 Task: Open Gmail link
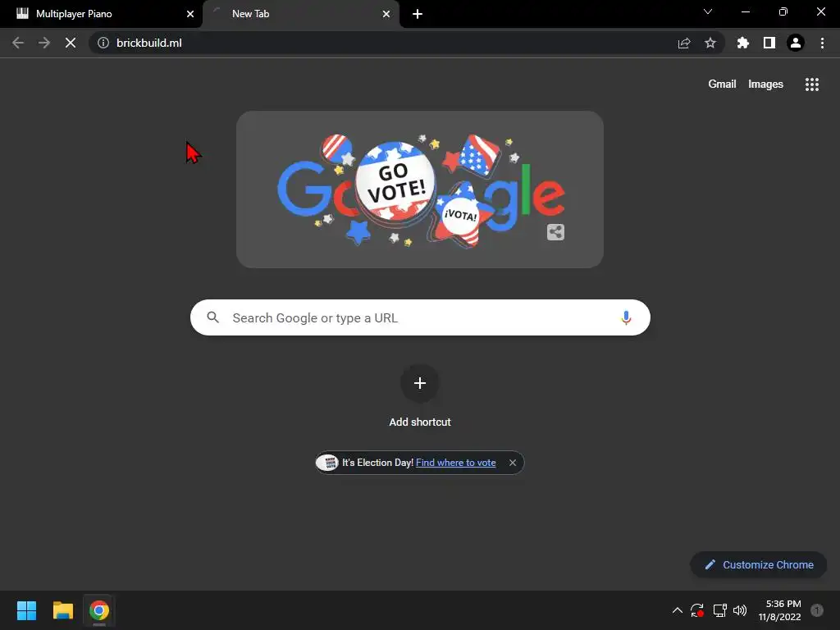(x=722, y=84)
